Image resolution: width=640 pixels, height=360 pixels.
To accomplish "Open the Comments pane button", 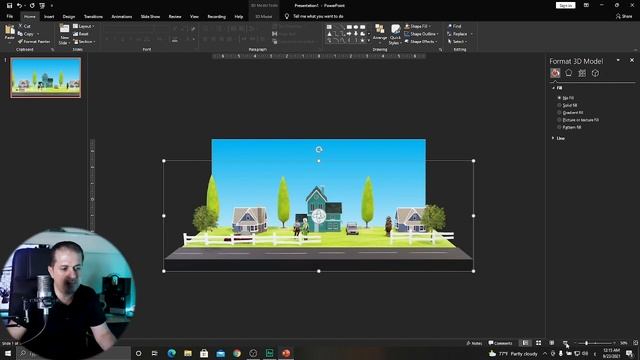I will click(500, 343).
